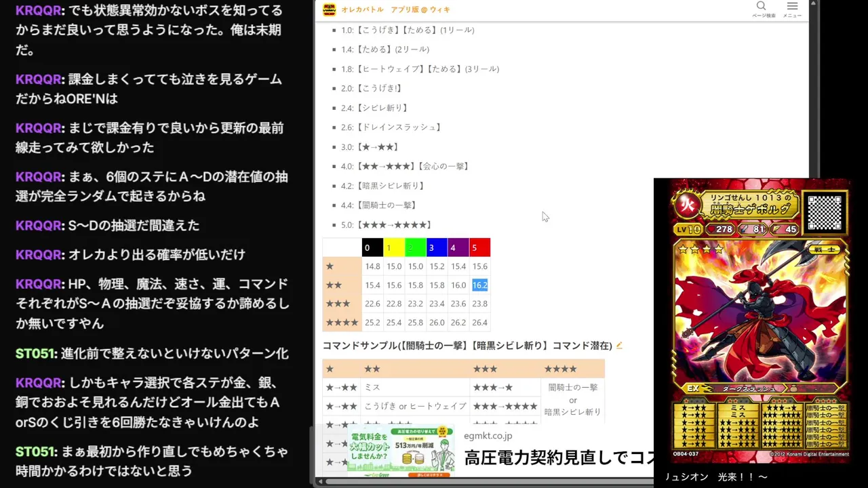The image size is (868, 488).
Task: Click the 3.0:【★→★★】 list item
Action: tap(370, 147)
